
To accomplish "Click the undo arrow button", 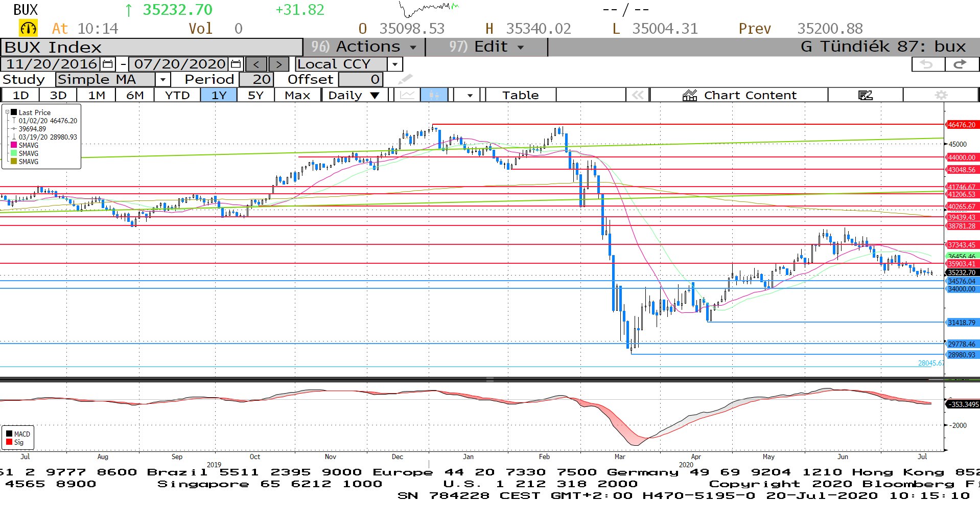I will coord(928,64).
